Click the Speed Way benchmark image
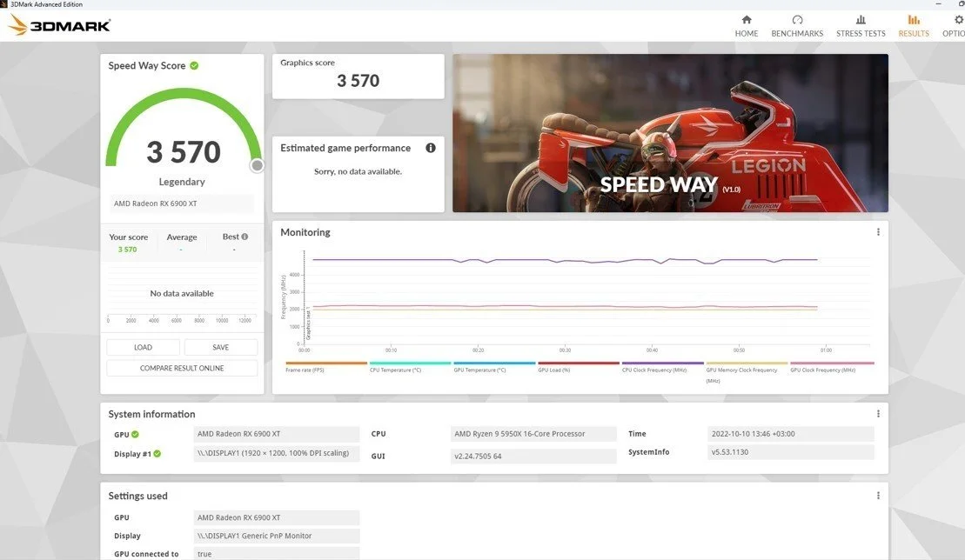Viewport: 965px width, 560px height. point(670,133)
